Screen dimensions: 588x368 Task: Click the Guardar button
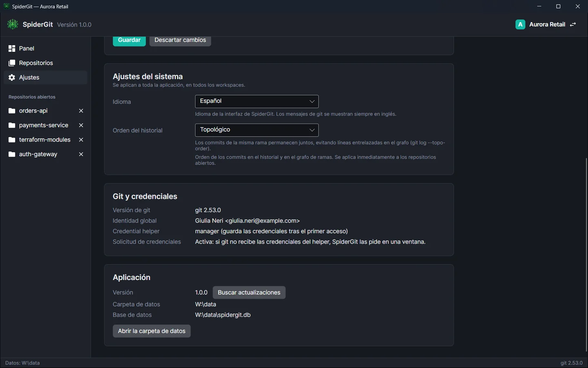coord(129,40)
